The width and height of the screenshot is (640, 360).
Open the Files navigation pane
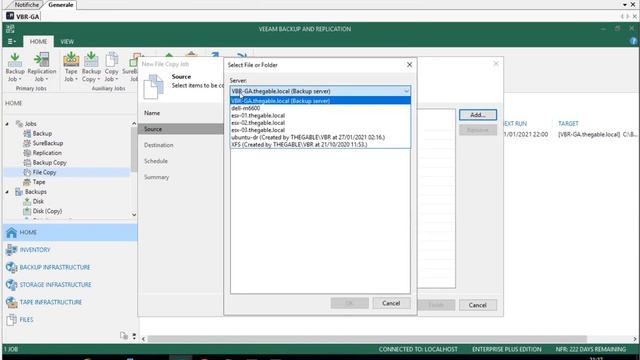[69, 320]
